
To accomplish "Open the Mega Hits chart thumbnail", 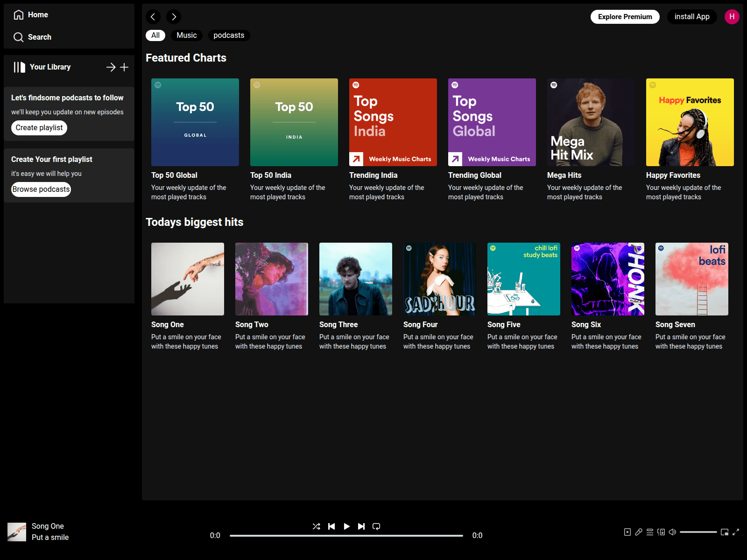I will click(591, 122).
